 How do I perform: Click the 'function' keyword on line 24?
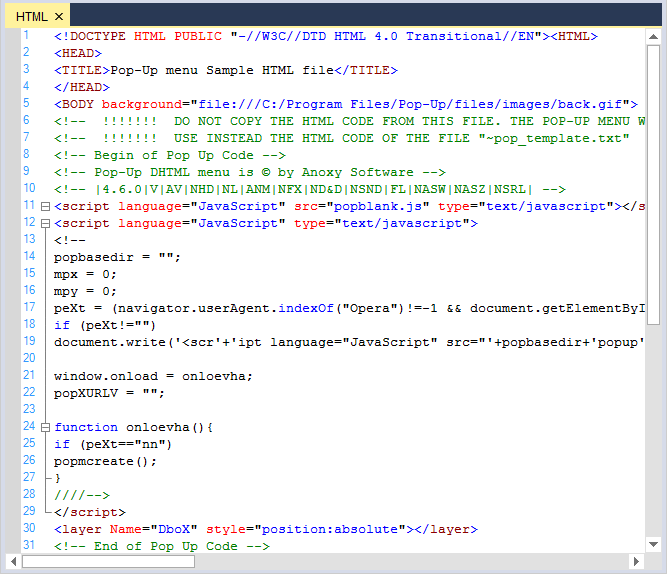pyautogui.click(x=86, y=427)
